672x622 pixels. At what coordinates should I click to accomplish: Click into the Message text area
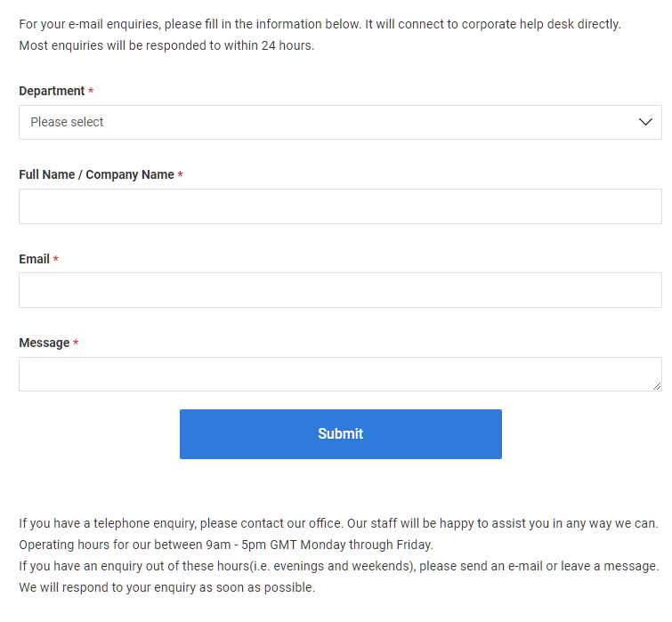tap(340, 374)
